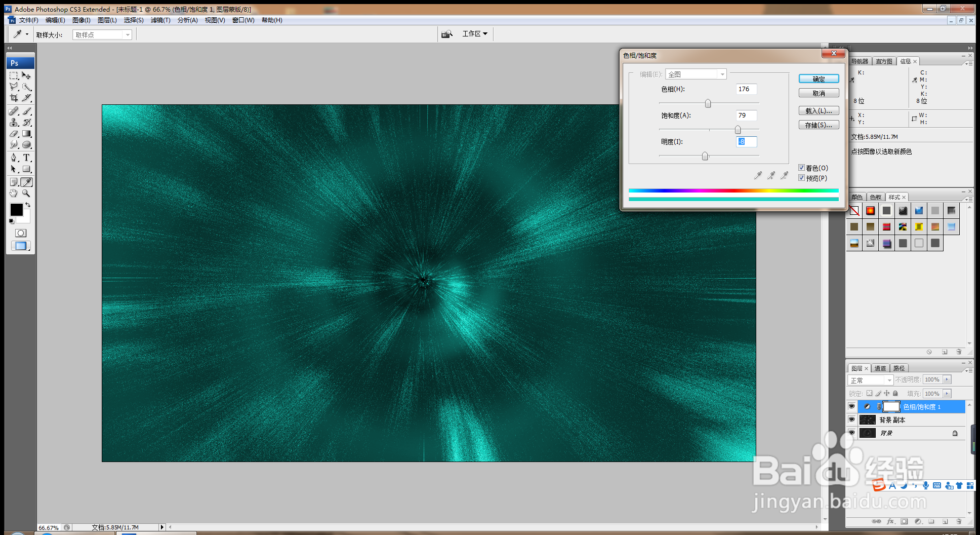This screenshot has width=980, height=535.
Task: Expand the layer opacity (不透明度) slider arrow
Action: [x=947, y=379]
